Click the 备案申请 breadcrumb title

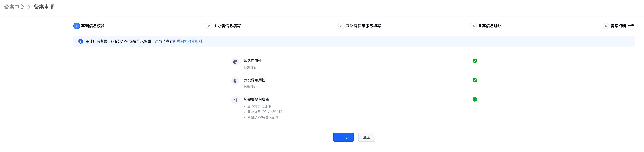click(x=44, y=7)
